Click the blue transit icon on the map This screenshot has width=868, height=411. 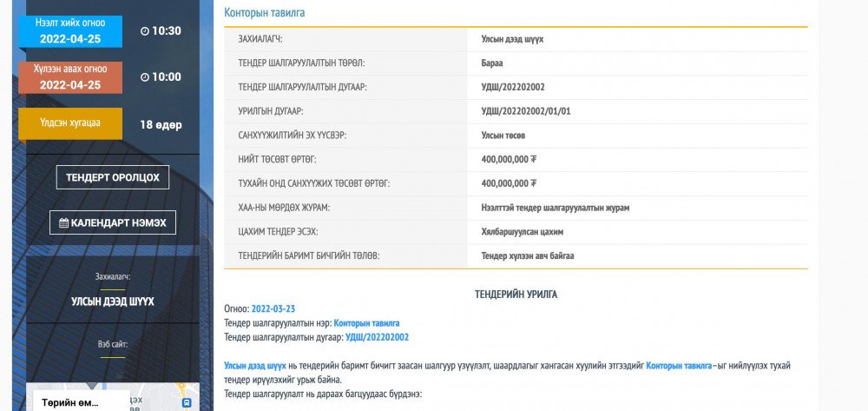(x=185, y=403)
